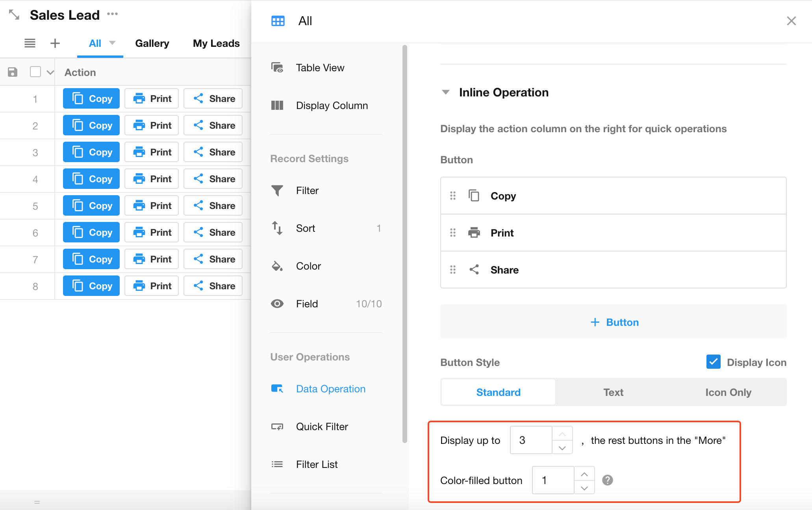
Task: Click Copy button in row 3
Action: (x=91, y=152)
